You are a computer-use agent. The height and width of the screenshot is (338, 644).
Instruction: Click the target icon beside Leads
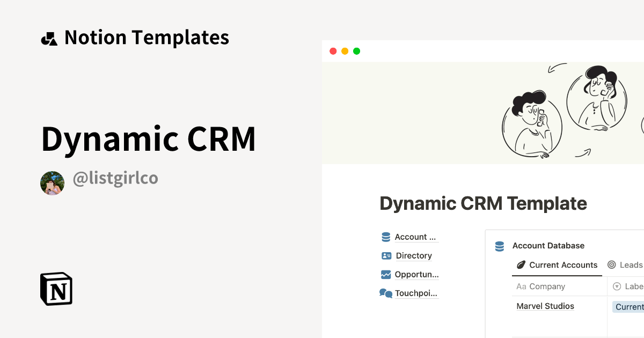pos(612,264)
